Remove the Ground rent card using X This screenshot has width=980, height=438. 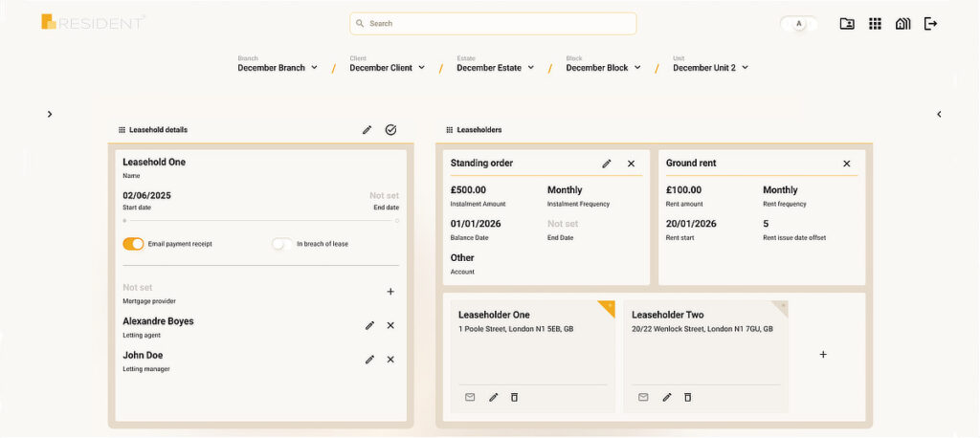846,164
